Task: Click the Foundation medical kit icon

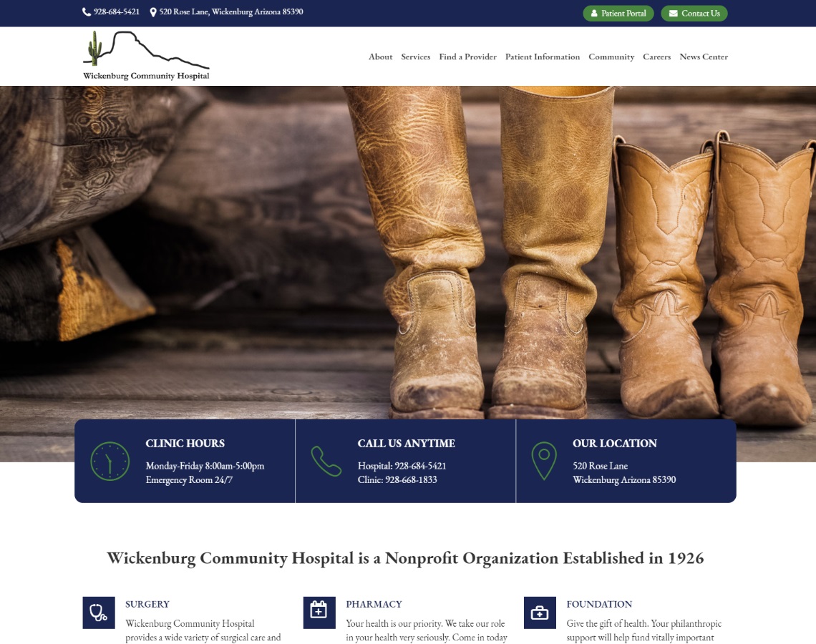Action: pos(540,613)
